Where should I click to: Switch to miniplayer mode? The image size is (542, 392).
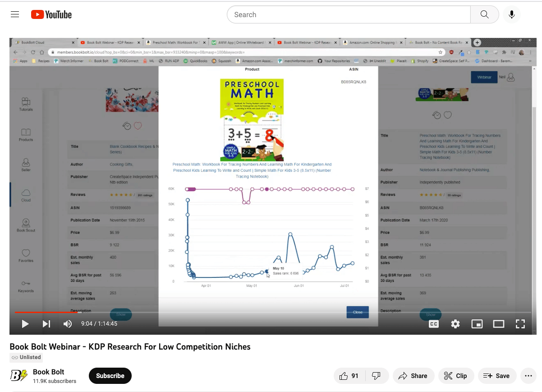click(477, 324)
